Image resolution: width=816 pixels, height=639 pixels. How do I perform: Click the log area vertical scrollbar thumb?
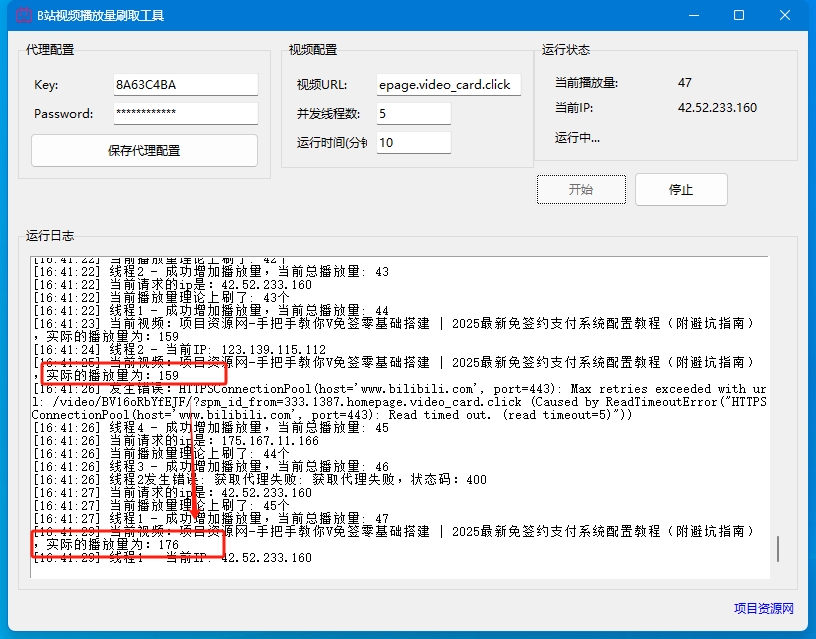[778, 549]
